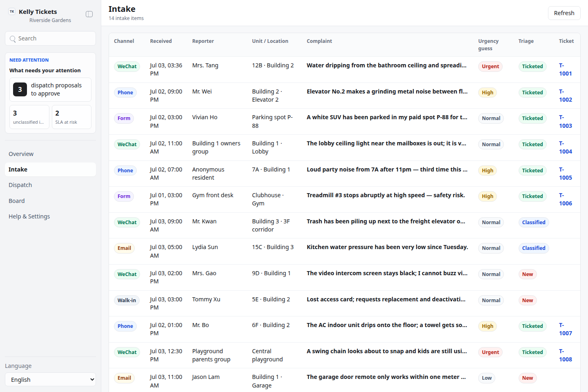The height and width of the screenshot is (392, 588).
Task: Click Unit / Location column header
Action: (270, 41)
